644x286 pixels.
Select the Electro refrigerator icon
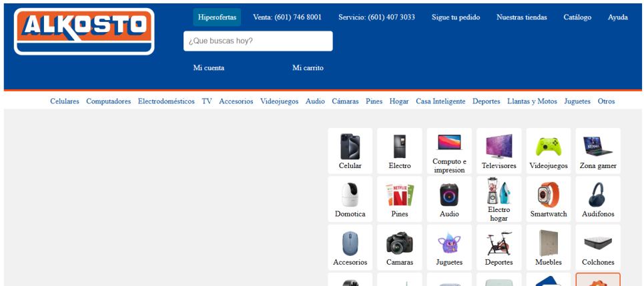pyautogui.click(x=400, y=147)
